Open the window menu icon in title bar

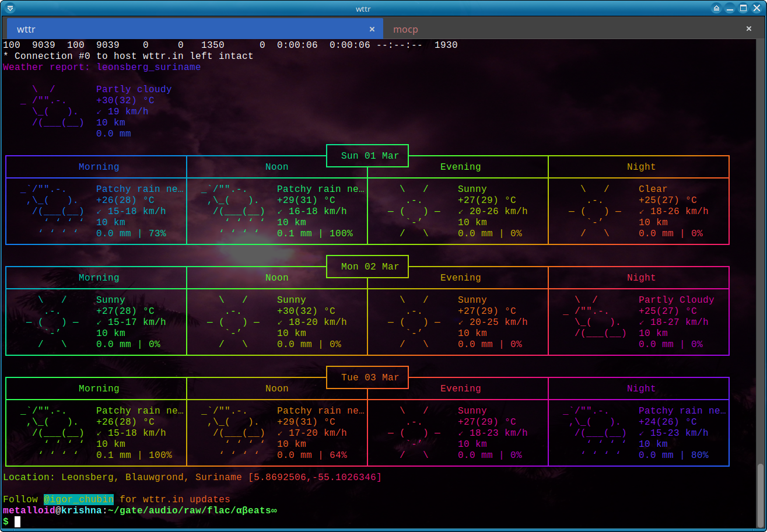[9, 8]
